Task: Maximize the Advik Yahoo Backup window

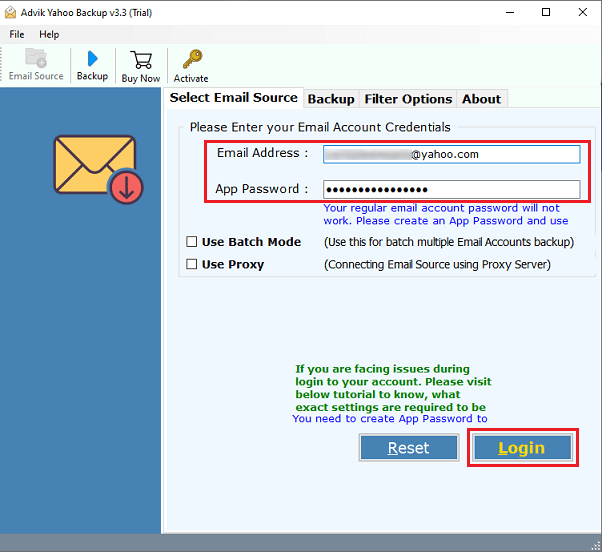Action: click(x=546, y=13)
